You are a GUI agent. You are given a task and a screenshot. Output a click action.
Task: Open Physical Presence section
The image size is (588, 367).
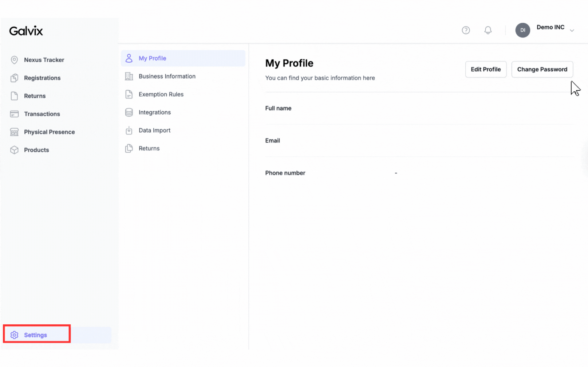coord(49,132)
